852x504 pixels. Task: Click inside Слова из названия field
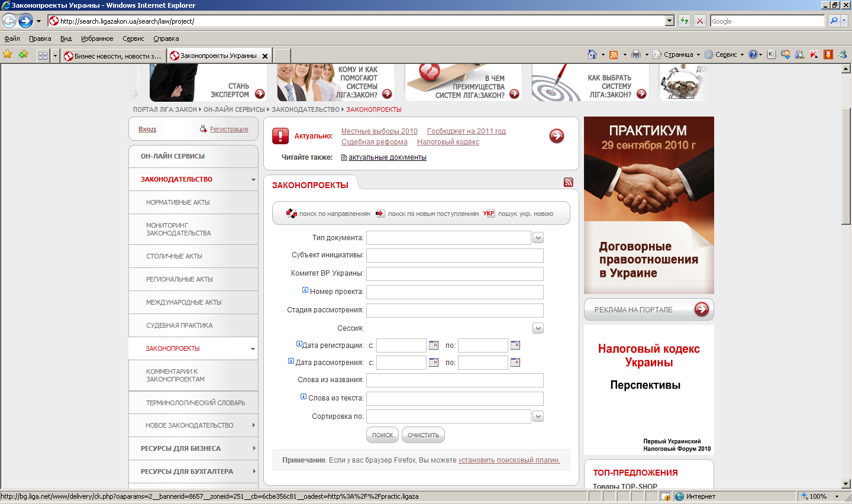pos(454,380)
